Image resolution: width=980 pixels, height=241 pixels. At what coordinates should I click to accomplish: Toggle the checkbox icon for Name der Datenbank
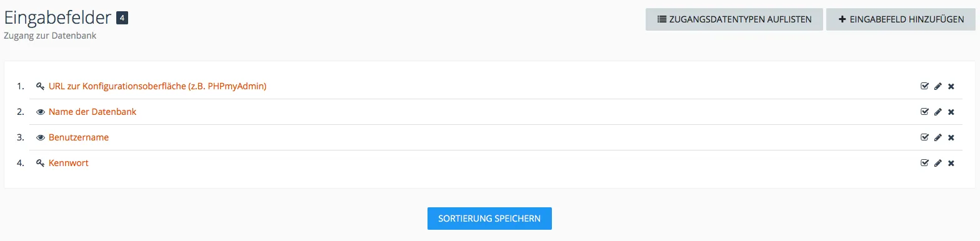coord(925,112)
